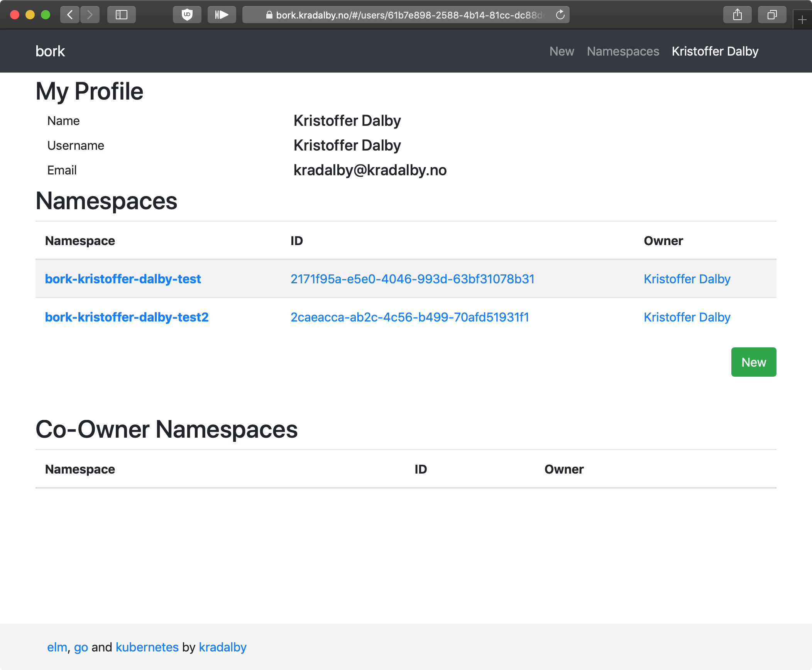Toggle the Safari sidebar icon
Screen dimensions: 812x670
coord(121,15)
